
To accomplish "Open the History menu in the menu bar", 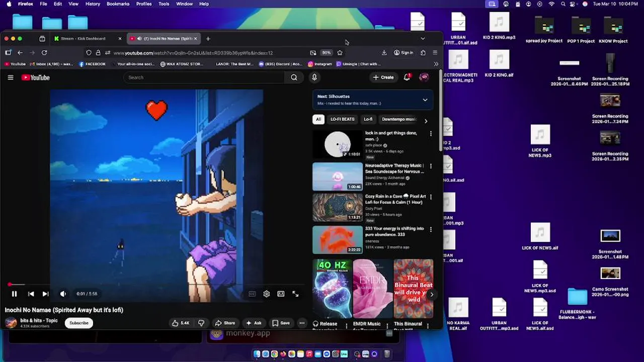I will coord(93,4).
